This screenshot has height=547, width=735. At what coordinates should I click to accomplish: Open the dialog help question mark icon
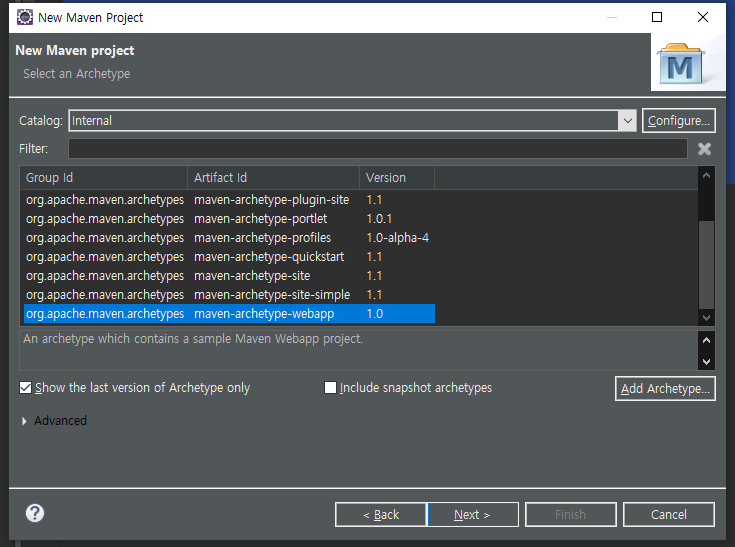click(x=35, y=513)
